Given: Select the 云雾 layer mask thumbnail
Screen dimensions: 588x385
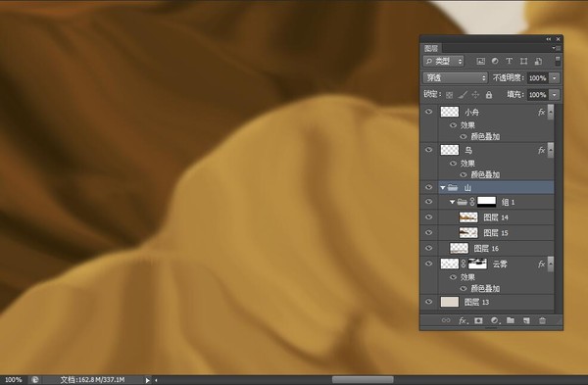Looking at the screenshot, I should pyautogui.click(x=478, y=264).
